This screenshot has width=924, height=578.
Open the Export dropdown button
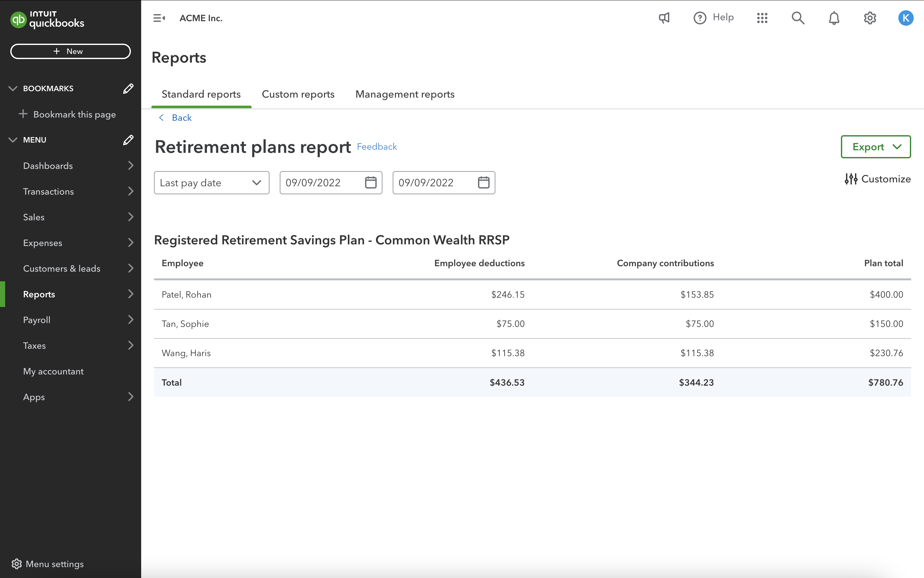tap(876, 147)
